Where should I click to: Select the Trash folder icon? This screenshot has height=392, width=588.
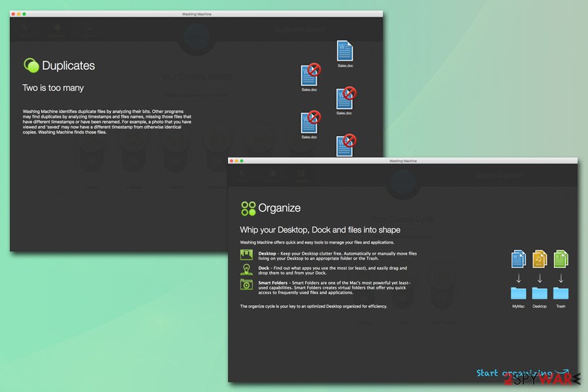pos(561,293)
